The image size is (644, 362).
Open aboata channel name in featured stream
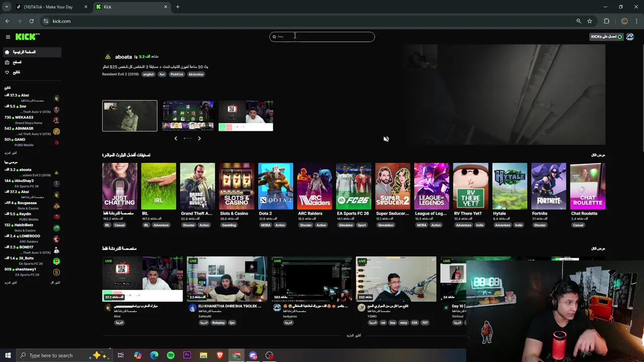[123, 57]
